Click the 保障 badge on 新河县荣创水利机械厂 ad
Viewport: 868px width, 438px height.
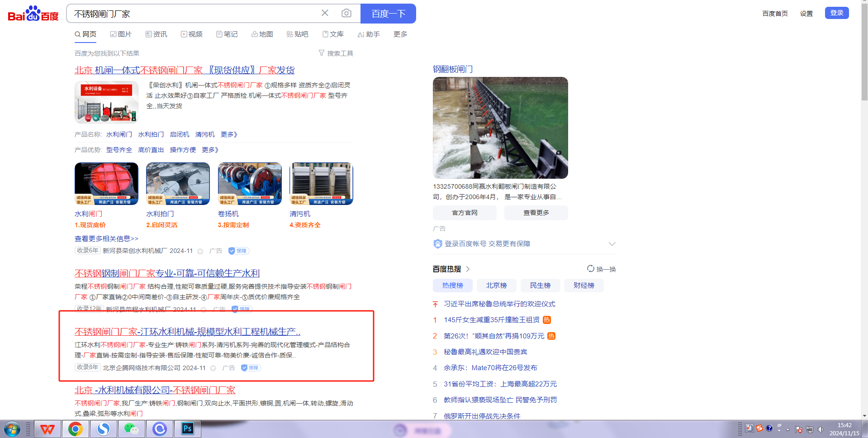(x=239, y=251)
